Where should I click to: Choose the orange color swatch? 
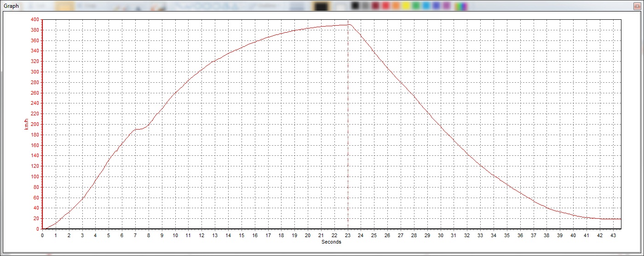click(x=396, y=6)
